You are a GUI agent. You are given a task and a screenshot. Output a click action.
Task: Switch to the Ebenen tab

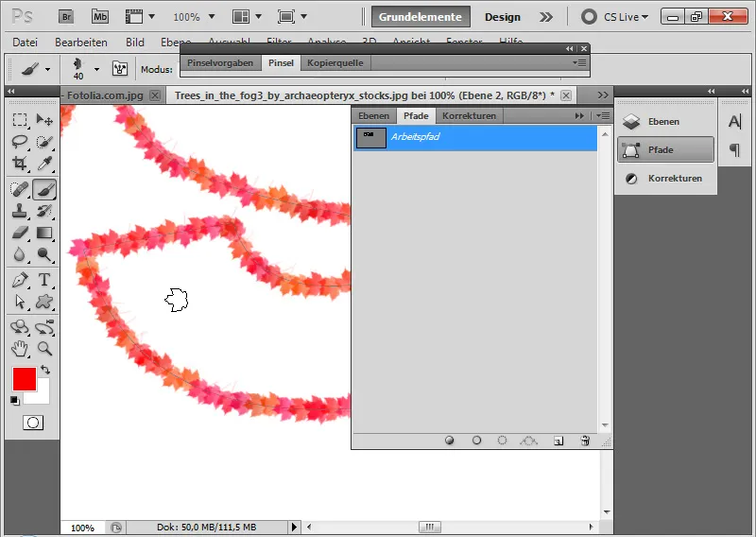(x=373, y=115)
